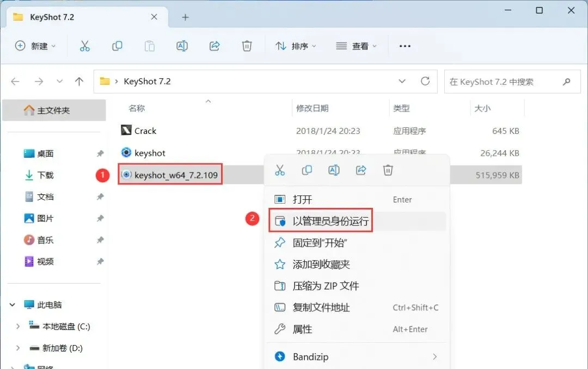Go up one folder level with the up arrow
Viewport: 588px width, 369px height.
[79, 82]
